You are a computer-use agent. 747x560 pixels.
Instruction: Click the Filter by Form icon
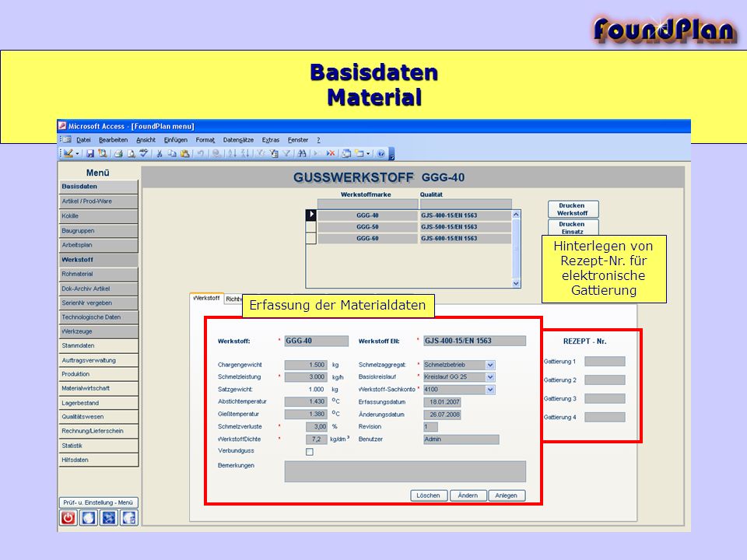point(273,153)
